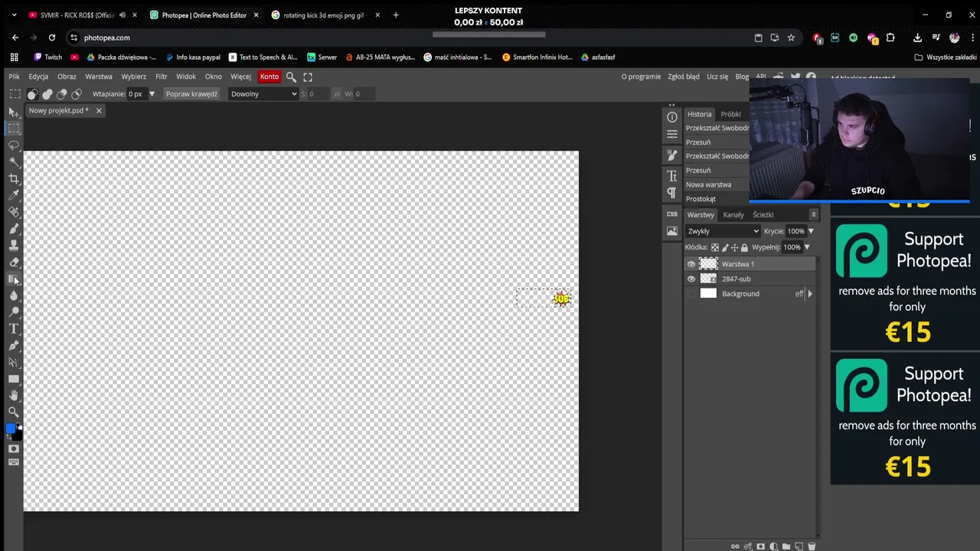Hide the 2847-sub layer

pyautogui.click(x=691, y=279)
